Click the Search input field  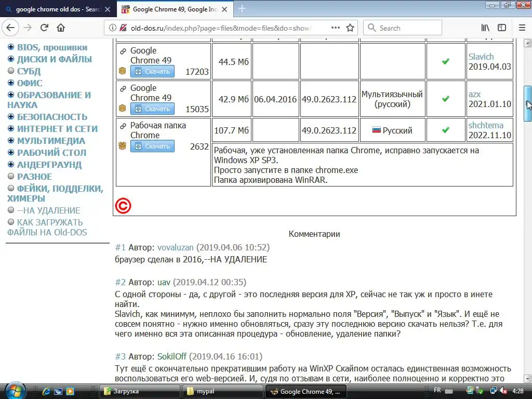tap(403, 28)
